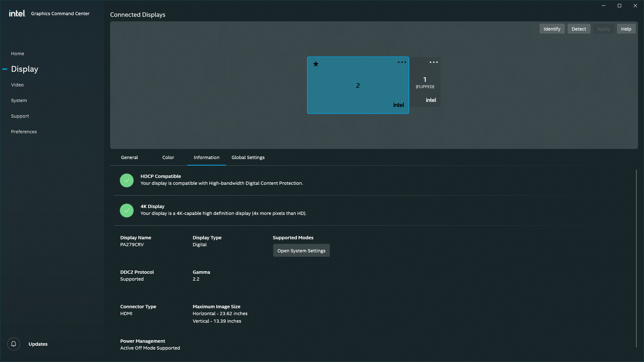This screenshot has width=644, height=362.
Task: Click Open System Settings under Supported Modes
Action: click(301, 250)
